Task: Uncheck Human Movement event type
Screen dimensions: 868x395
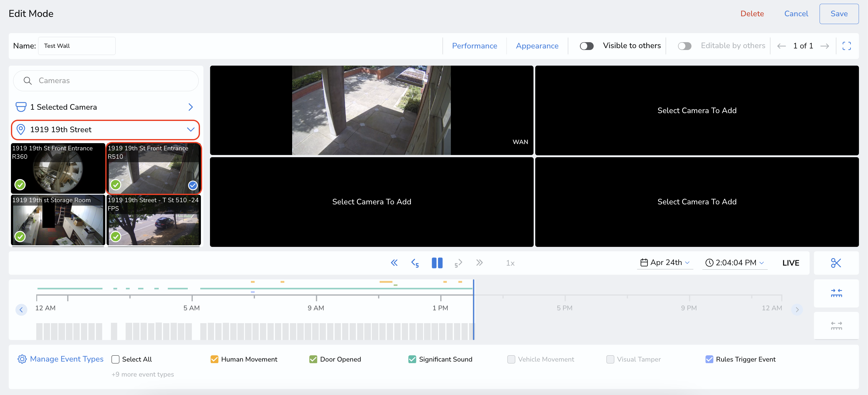Action: coord(214,359)
